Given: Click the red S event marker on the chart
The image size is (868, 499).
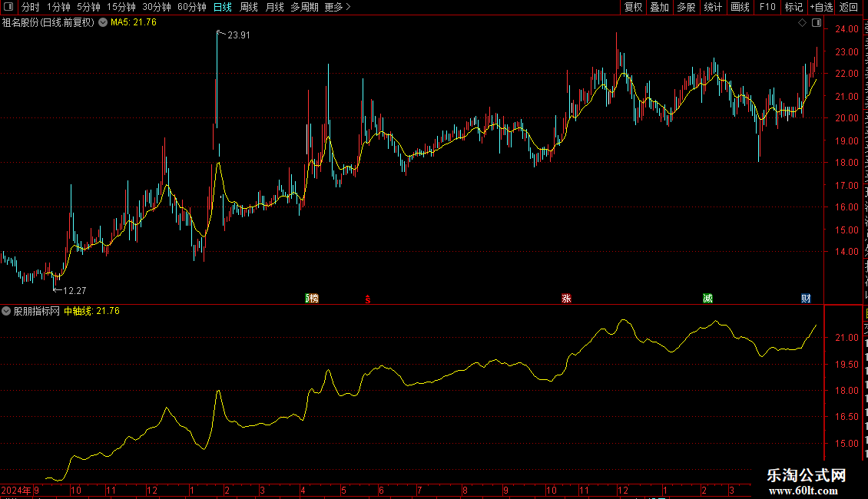Looking at the screenshot, I should [x=368, y=299].
